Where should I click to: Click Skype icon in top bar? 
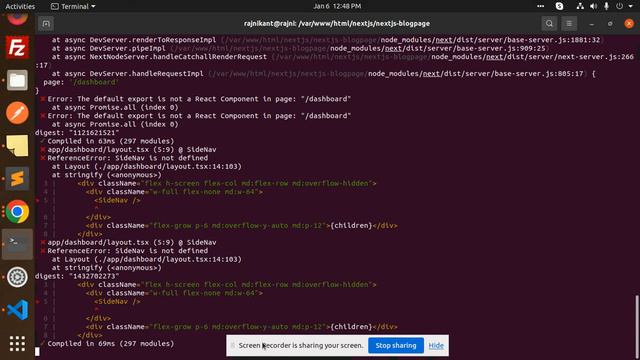(560, 6)
